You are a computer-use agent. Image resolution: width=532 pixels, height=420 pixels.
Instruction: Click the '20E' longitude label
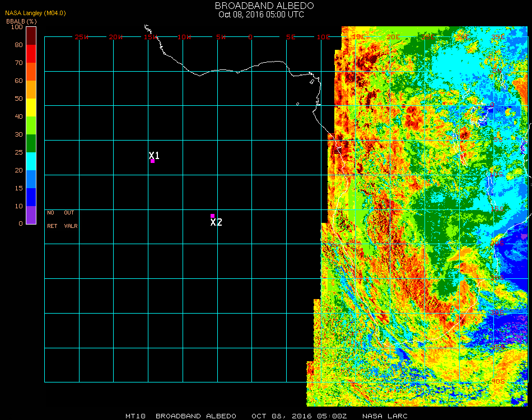[x=393, y=37]
